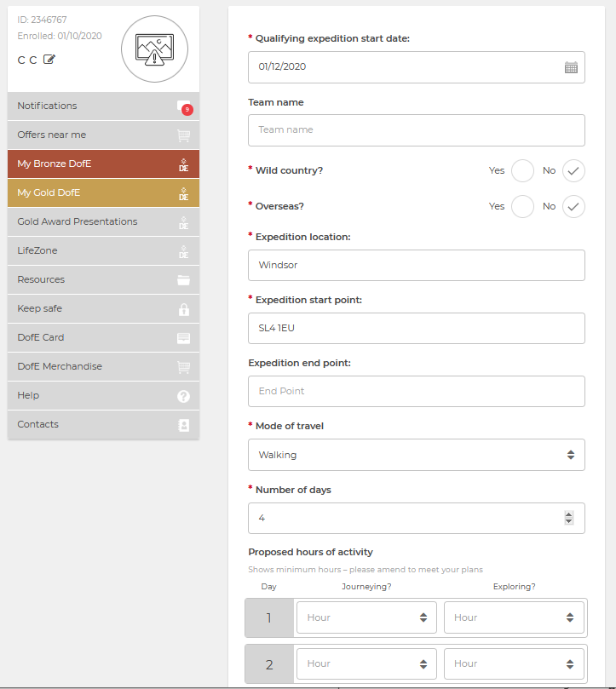Open Resources section

point(103,280)
